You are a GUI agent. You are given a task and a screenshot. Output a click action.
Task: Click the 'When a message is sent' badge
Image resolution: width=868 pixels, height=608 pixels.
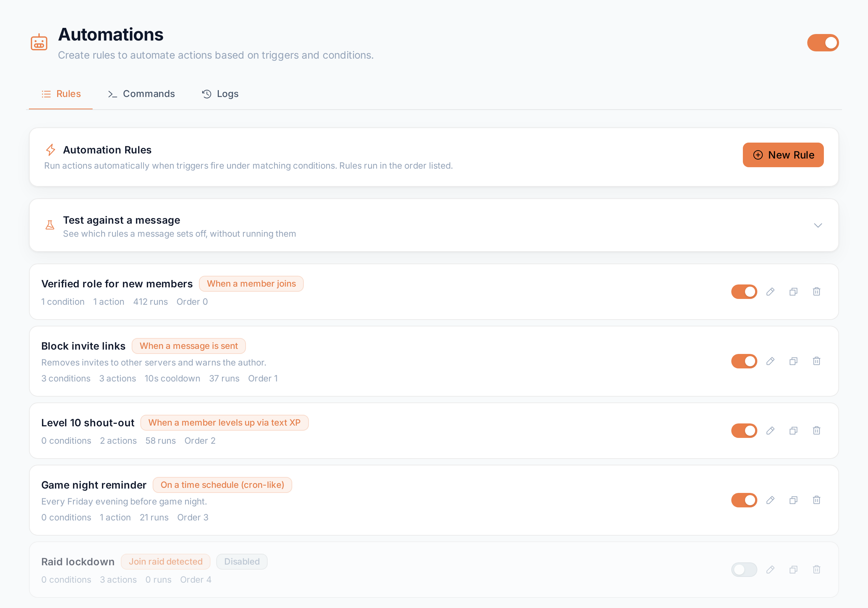(x=189, y=346)
